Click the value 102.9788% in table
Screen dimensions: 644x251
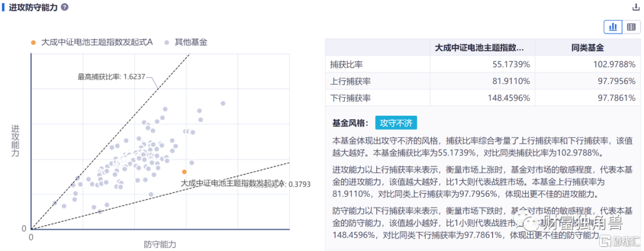click(613, 64)
